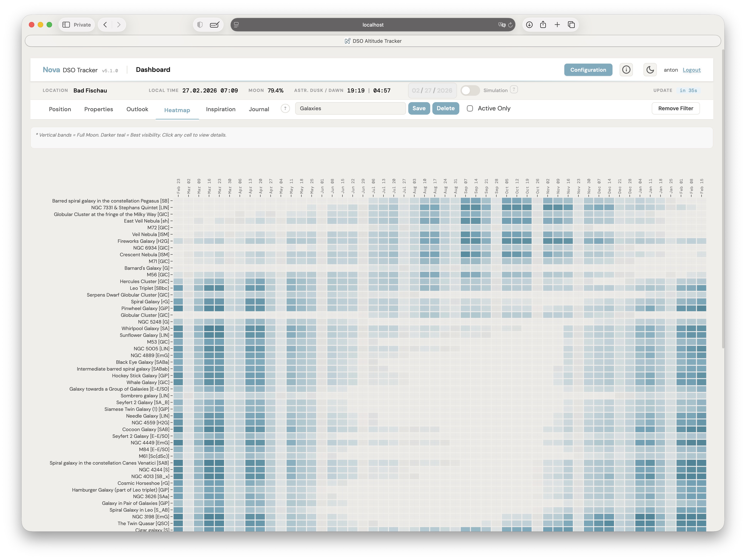Click the Pinwheel Galaxy Feb 23 heatmap cell
The height and width of the screenshot is (560, 746).
[x=178, y=308]
